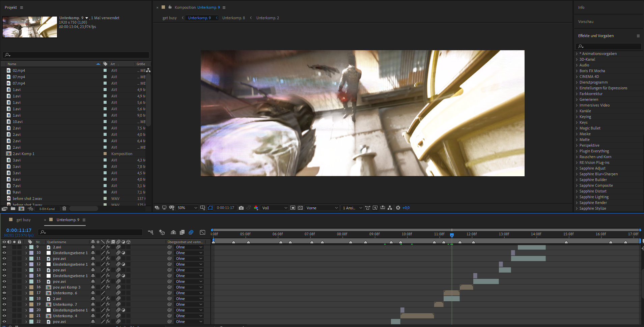Toggle the frame blending switch in the timeline toolbar
Viewport: 644px width, 327px height.
click(x=182, y=232)
